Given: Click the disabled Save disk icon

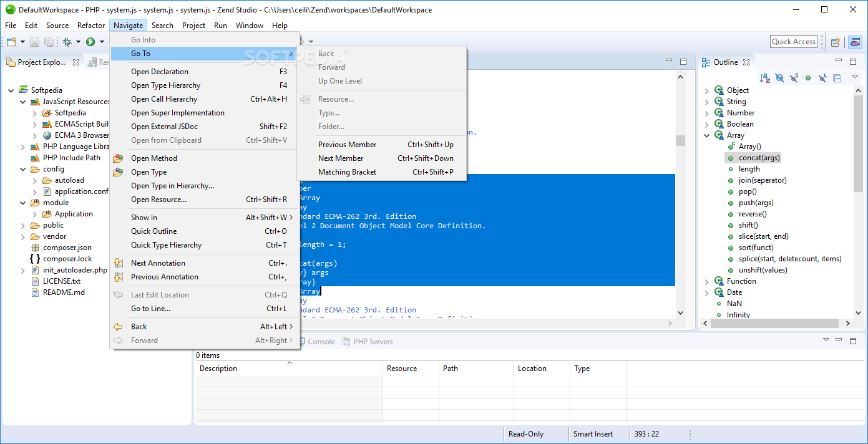Looking at the screenshot, I should [35, 42].
